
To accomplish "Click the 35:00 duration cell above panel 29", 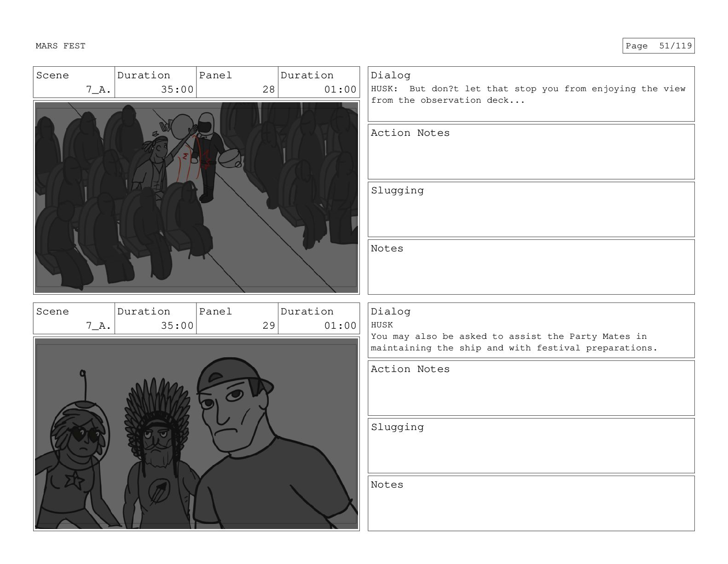I will pyautogui.click(x=156, y=319).
